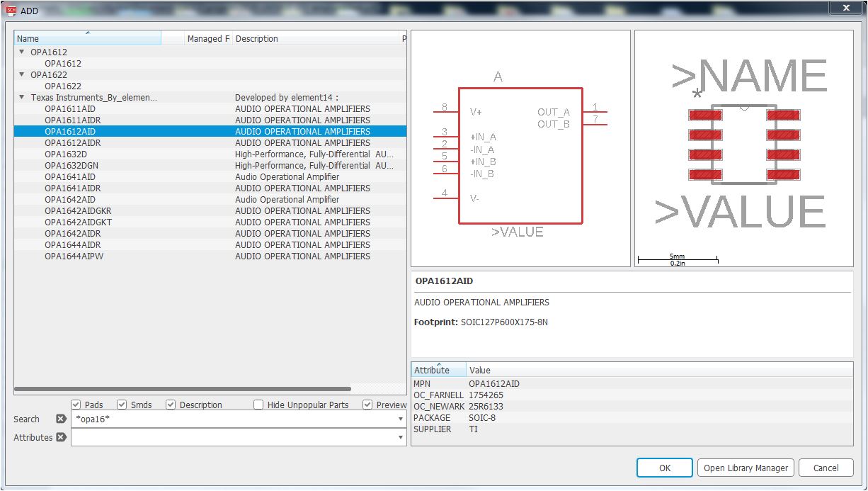Image resolution: width=868 pixels, height=491 pixels.
Task: Click the PACKAGE value SOIC-8
Action: (482, 417)
